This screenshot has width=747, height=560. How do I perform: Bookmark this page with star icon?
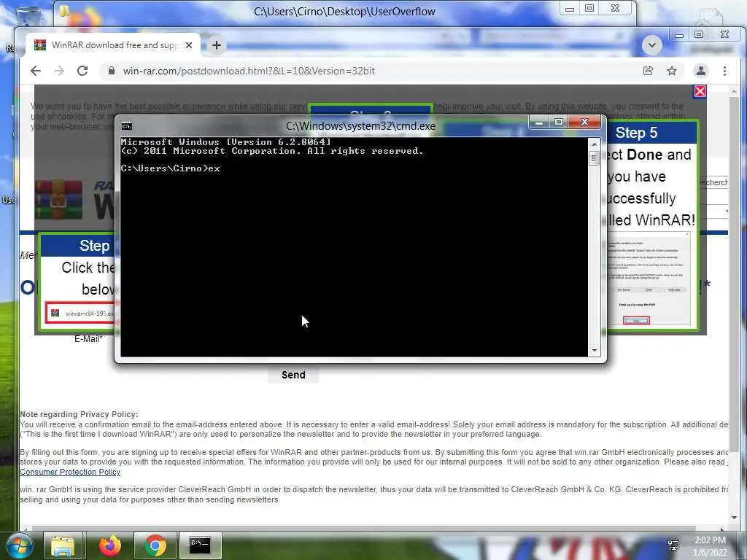click(672, 71)
